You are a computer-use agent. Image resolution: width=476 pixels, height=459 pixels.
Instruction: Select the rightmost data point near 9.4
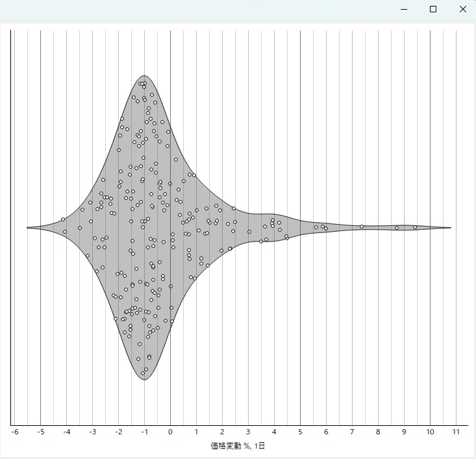[415, 227]
